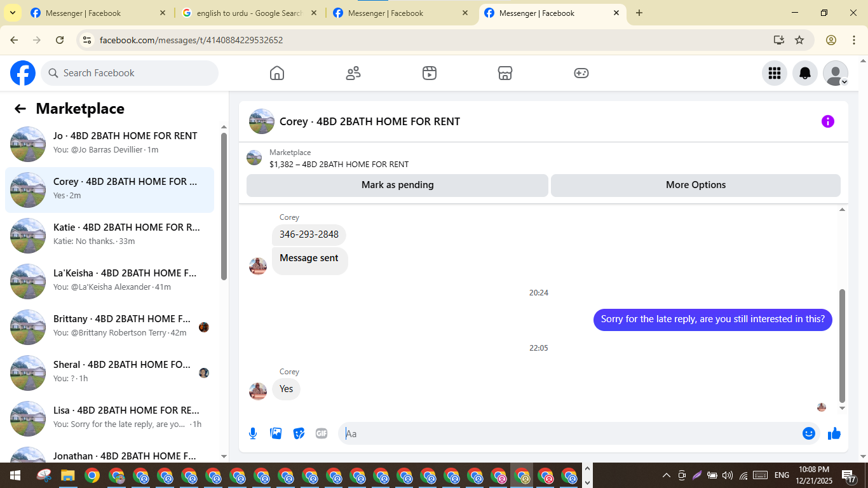
Task: Open the chat header Corey · 4BD 2BATH HOME FOR RENT
Action: click(370, 121)
